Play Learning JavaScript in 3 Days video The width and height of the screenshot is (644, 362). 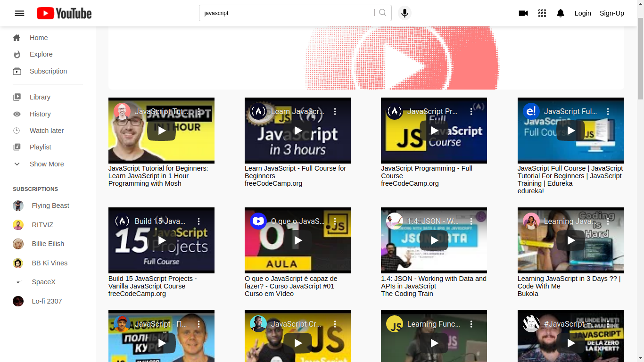tap(570, 240)
